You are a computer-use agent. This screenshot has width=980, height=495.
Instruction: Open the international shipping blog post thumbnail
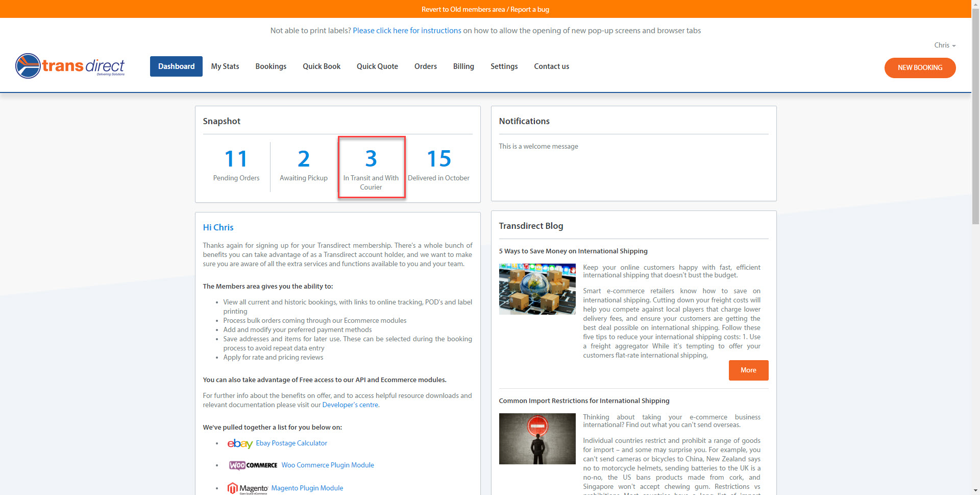[x=537, y=289]
